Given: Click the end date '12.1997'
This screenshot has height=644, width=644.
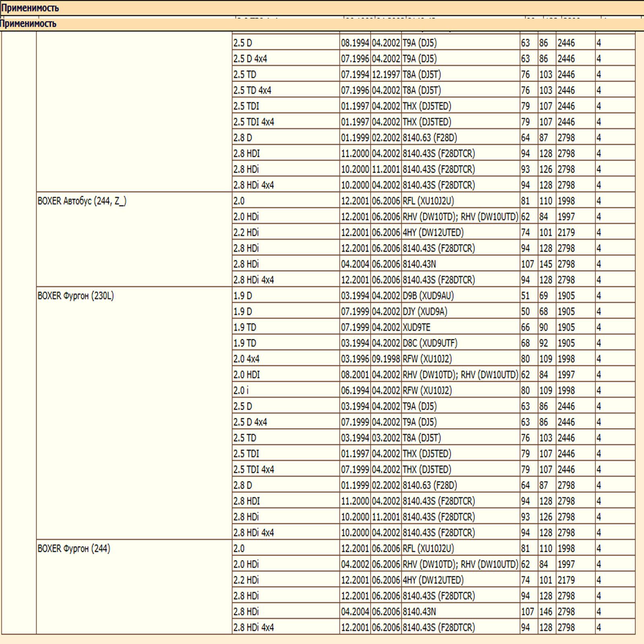Looking at the screenshot, I should tap(386, 74).
